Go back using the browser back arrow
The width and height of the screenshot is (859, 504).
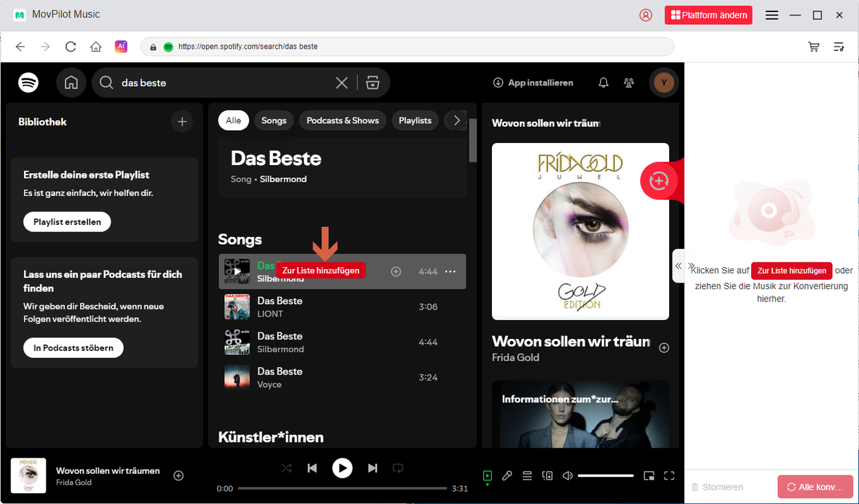[20, 46]
